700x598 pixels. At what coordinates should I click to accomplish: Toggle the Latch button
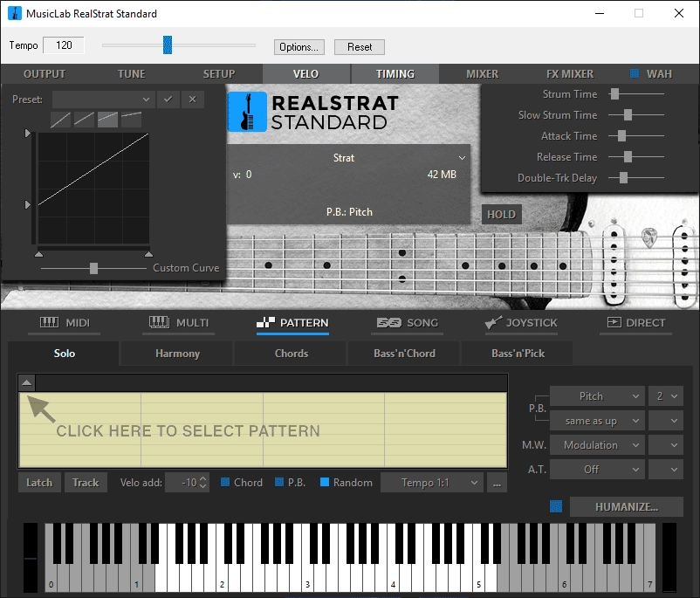tap(39, 483)
